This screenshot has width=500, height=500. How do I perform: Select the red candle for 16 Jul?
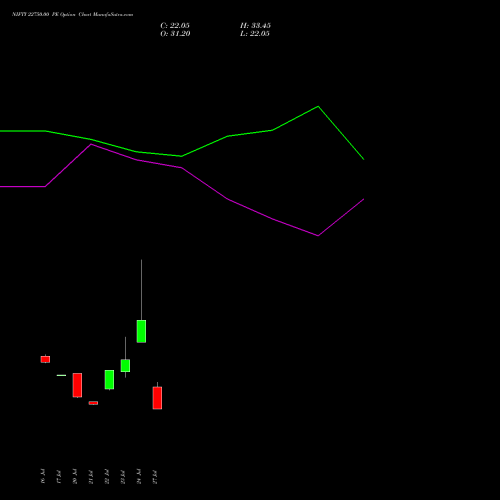(45, 359)
